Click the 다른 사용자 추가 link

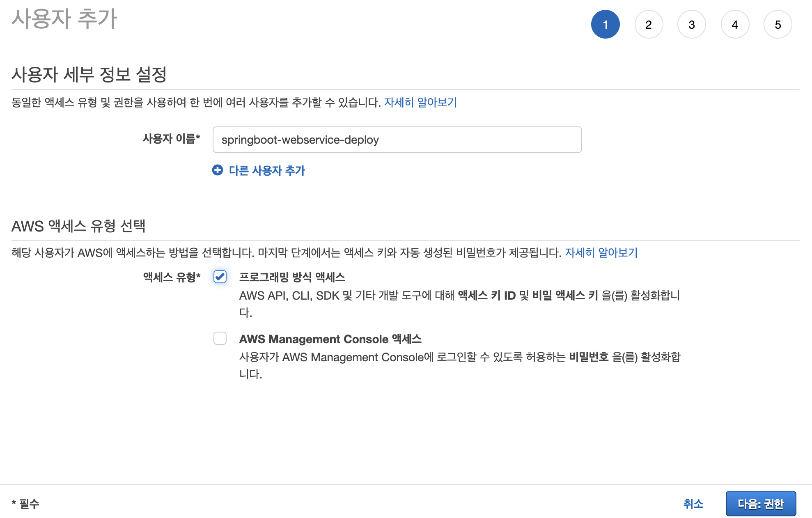pos(267,170)
